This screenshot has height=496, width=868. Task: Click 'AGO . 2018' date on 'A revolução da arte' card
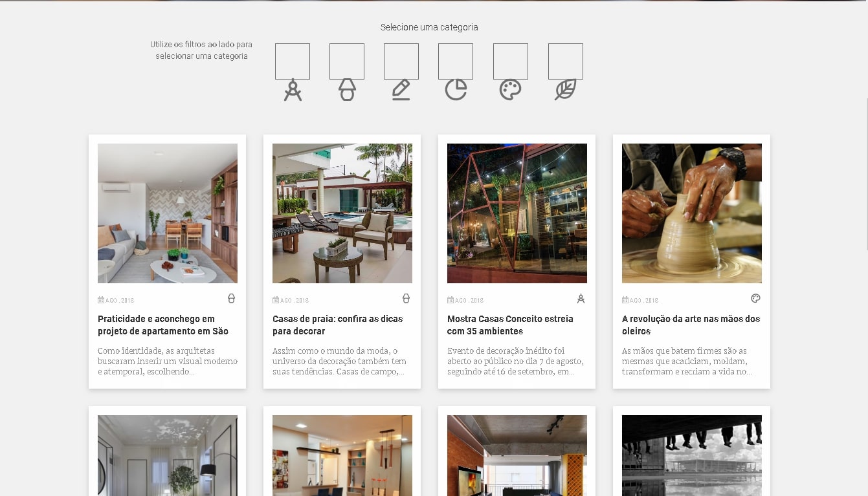(643, 301)
